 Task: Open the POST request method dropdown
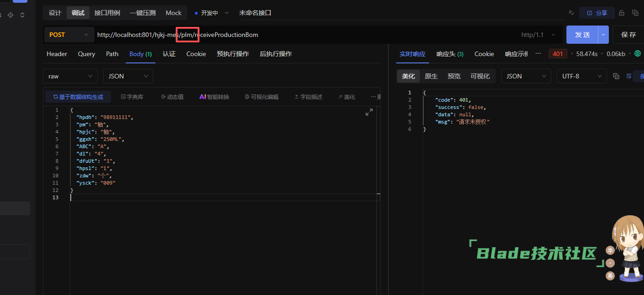pos(68,35)
